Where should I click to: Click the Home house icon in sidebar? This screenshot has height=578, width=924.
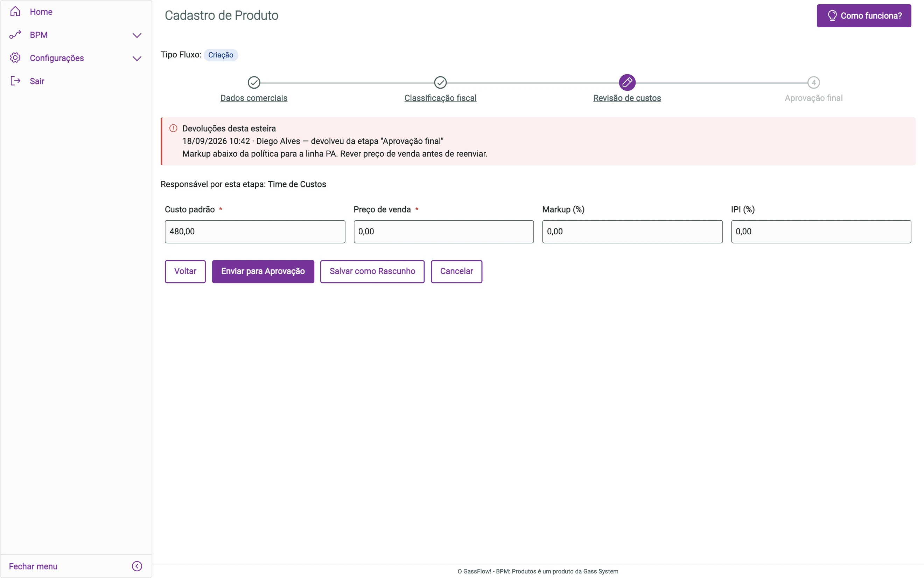pyautogui.click(x=15, y=12)
